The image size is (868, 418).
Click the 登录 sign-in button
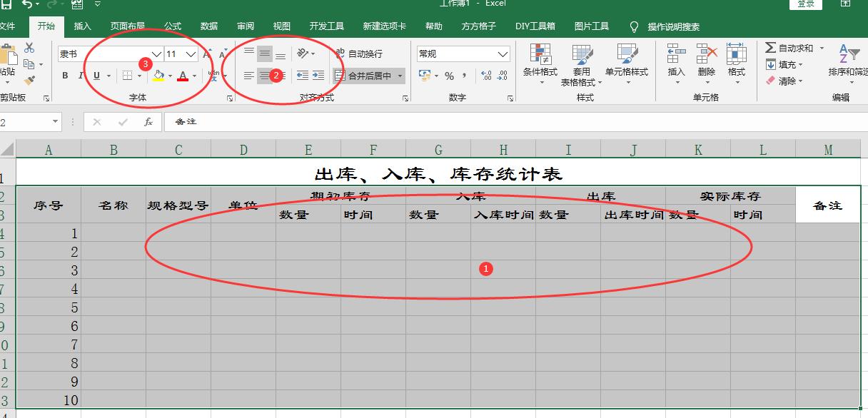[x=807, y=3]
